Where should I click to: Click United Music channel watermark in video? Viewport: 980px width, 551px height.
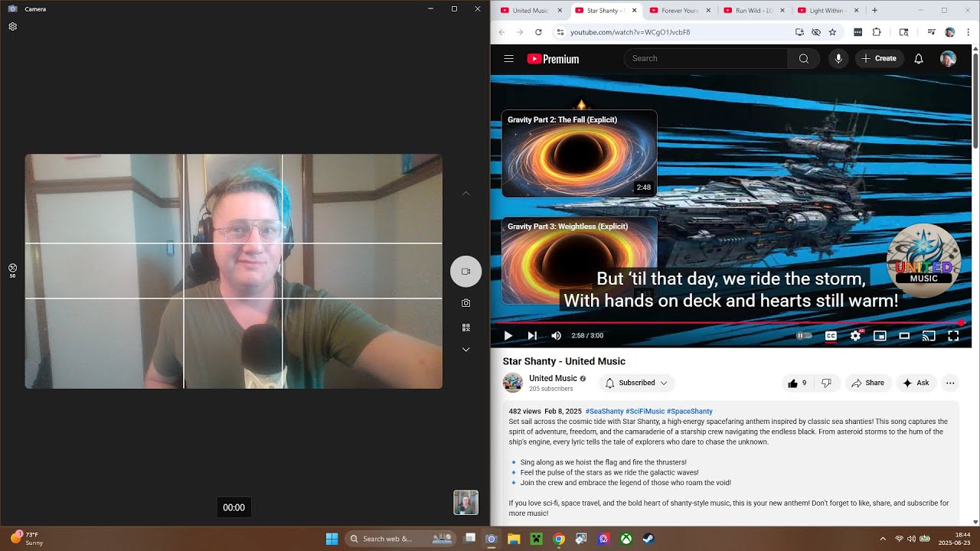tap(923, 261)
